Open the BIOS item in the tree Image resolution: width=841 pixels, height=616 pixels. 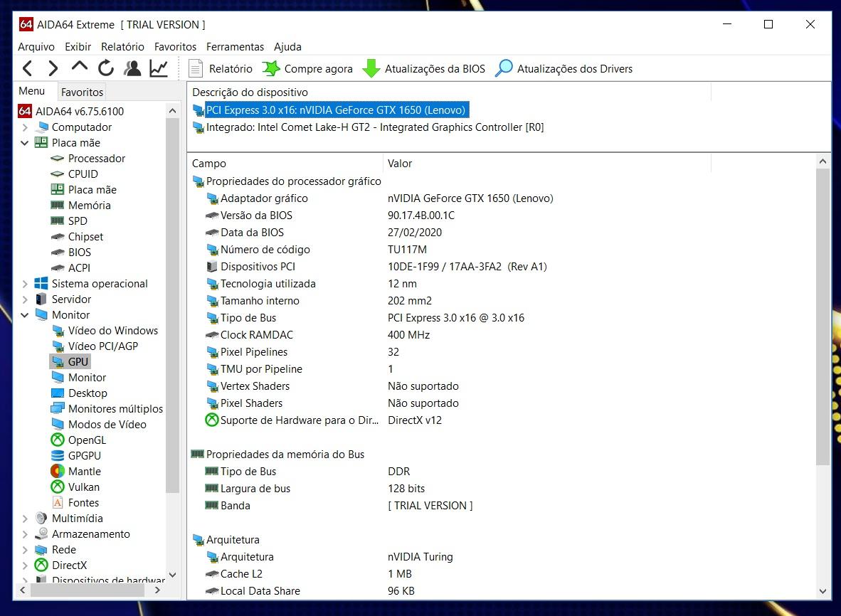[x=80, y=252]
